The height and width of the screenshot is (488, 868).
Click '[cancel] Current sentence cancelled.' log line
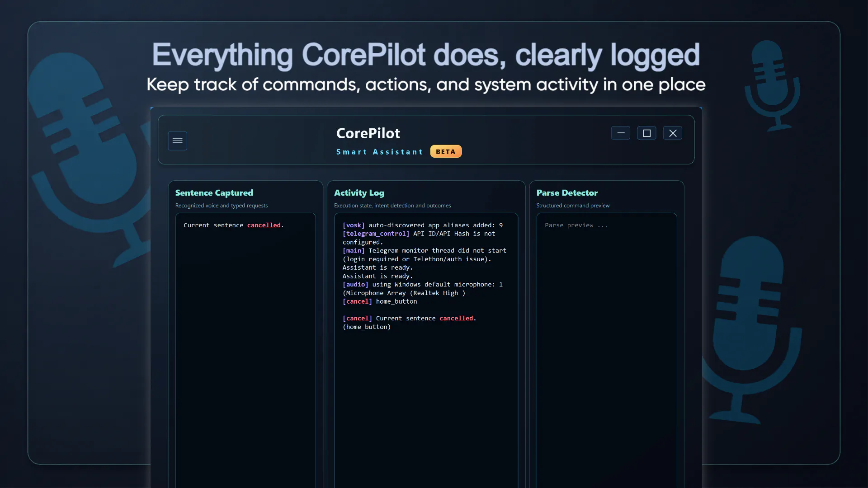coord(410,318)
